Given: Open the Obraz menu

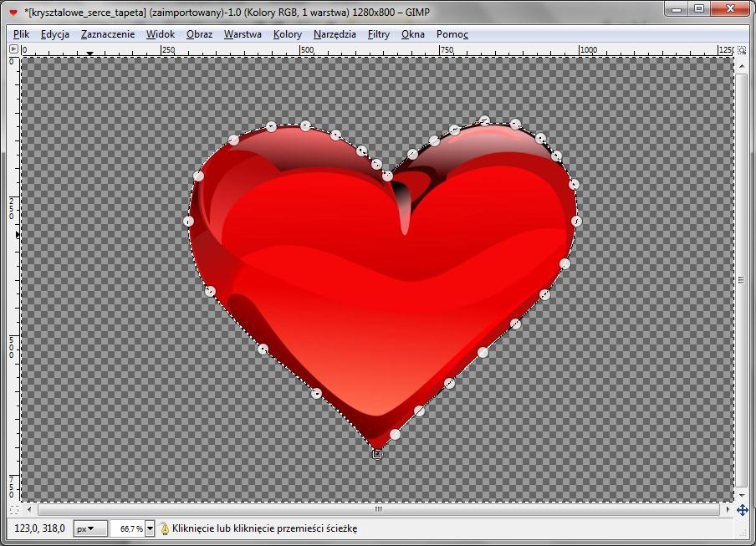Looking at the screenshot, I should click(200, 34).
